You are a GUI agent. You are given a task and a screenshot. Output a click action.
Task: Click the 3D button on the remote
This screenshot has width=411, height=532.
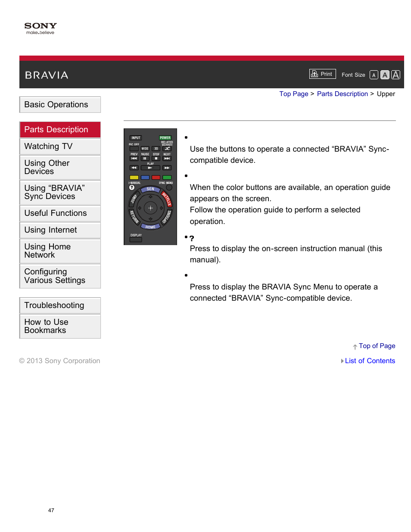(156, 149)
